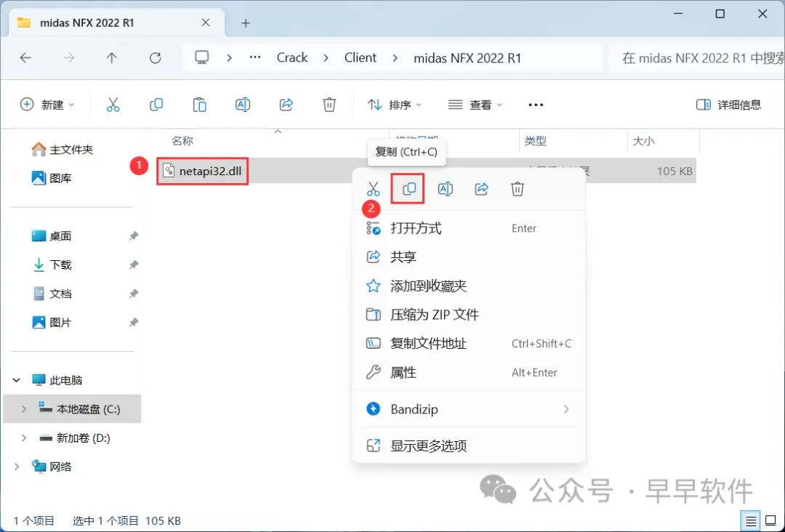Click the Rename icon in the toolbar
The image size is (785, 532).
click(x=243, y=105)
